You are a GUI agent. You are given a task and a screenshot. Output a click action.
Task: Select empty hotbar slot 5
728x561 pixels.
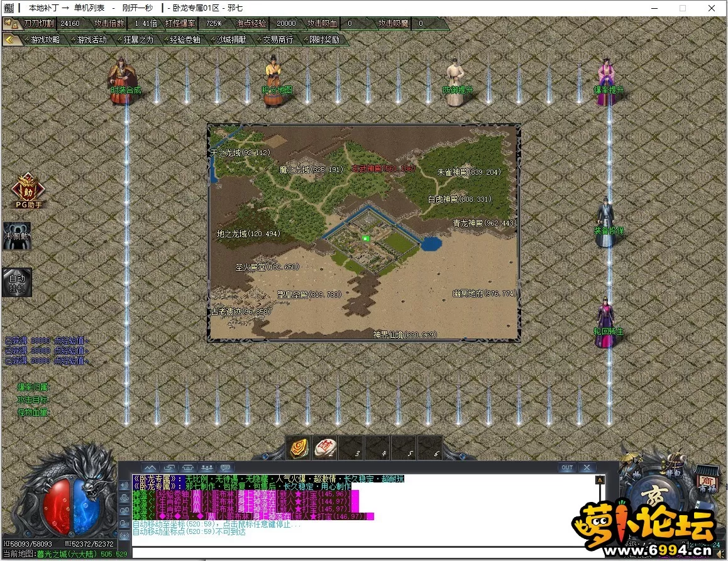404,448
